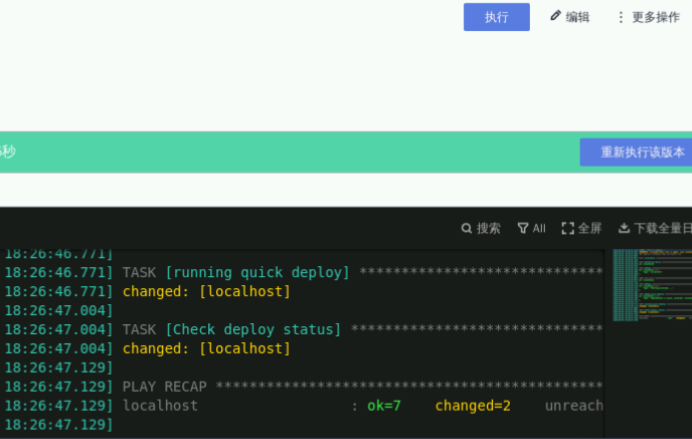
Task: Click the 'PLAY RECAP' log line
Action: point(168,386)
